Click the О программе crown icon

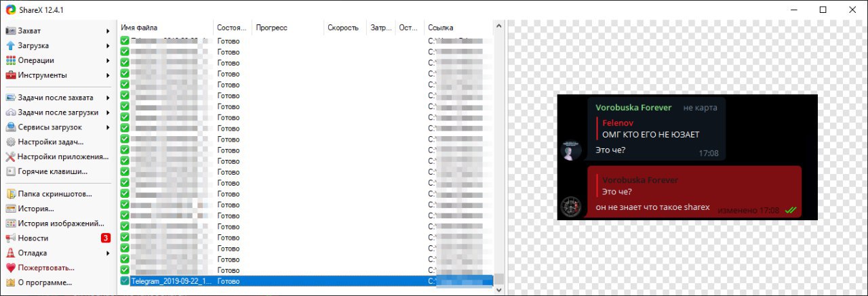coord(11,282)
